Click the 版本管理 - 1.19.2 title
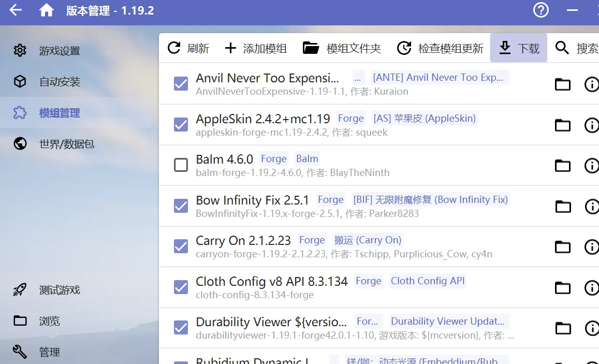The width and height of the screenshot is (599, 364). 110,11
